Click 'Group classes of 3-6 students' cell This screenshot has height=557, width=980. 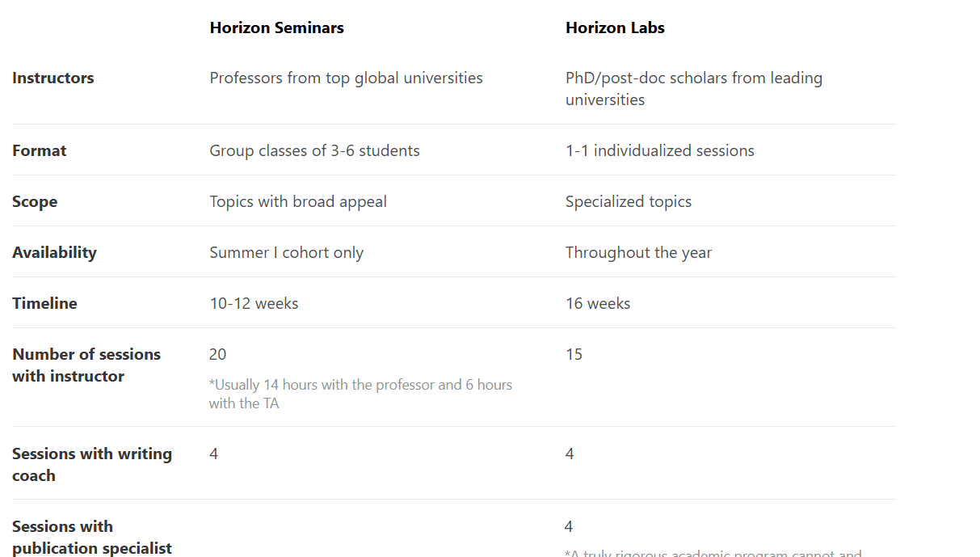(314, 151)
